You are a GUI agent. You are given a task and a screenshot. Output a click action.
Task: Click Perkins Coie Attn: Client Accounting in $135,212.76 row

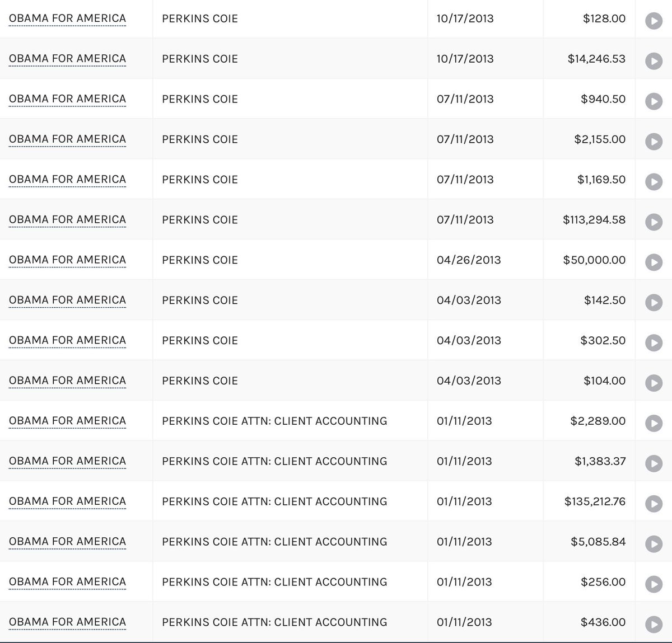tap(274, 502)
